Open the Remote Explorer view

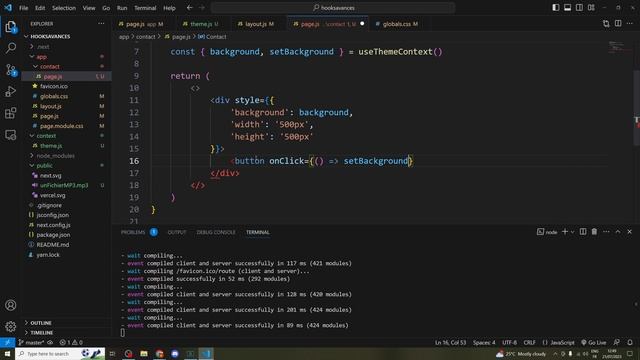[x=11, y=135]
